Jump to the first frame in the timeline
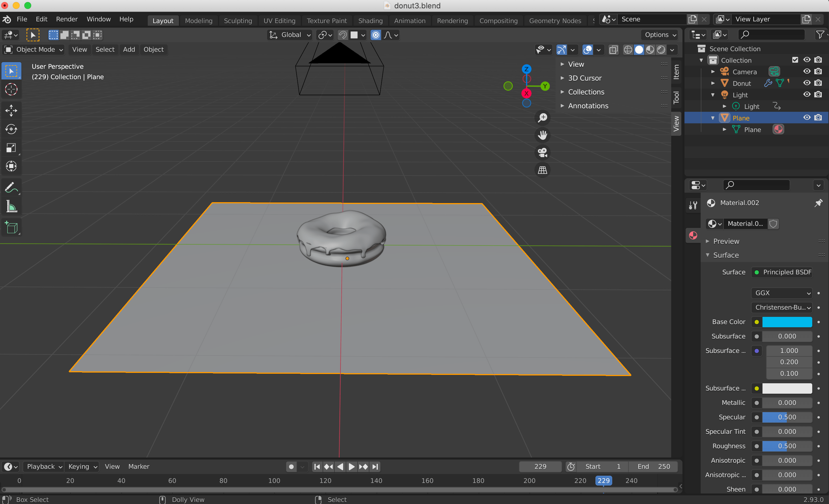The width and height of the screenshot is (829, 504). [317, 467]
